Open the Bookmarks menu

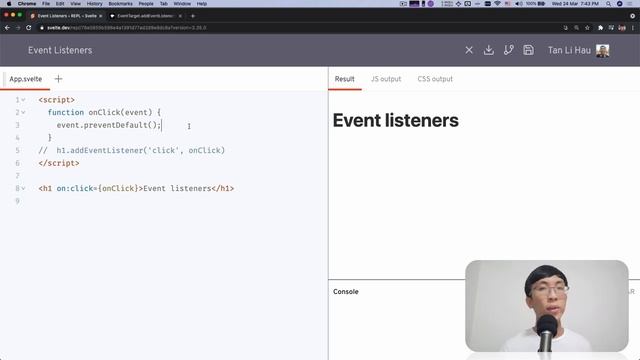(x=120, y=4)
